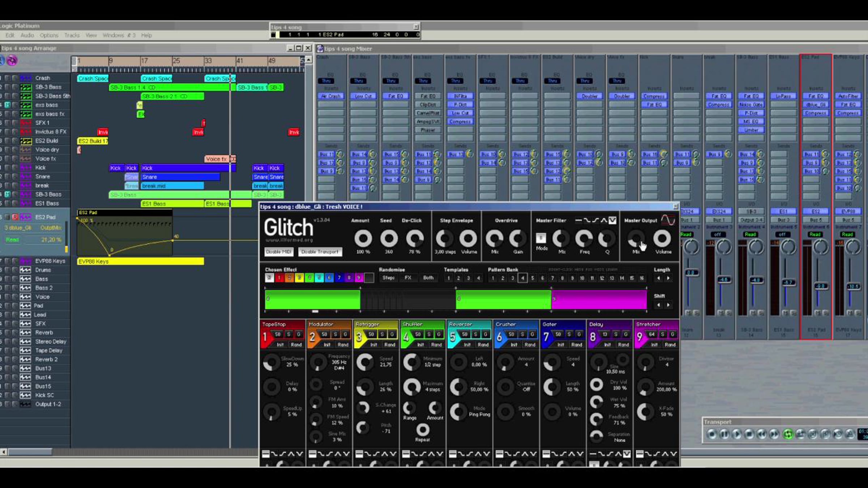The height and width of the screenshot is (488, 868).
Task: Click Randomise Both button
Action: point(428,278)
